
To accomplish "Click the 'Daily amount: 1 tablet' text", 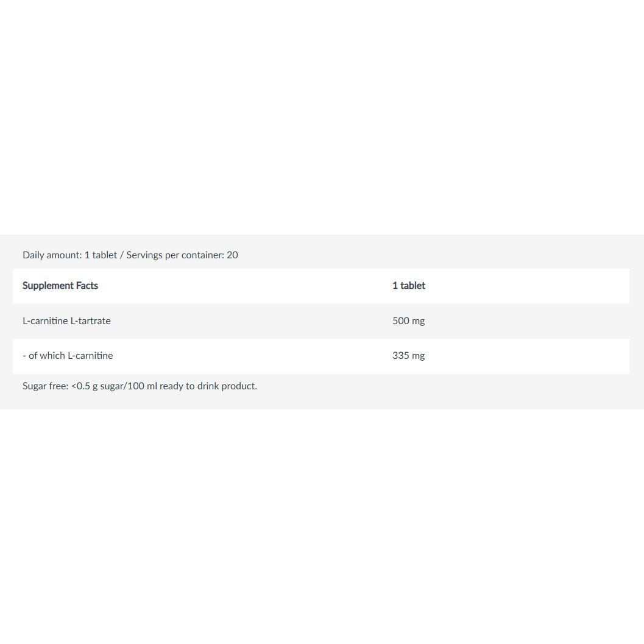I will coord(70,255).
